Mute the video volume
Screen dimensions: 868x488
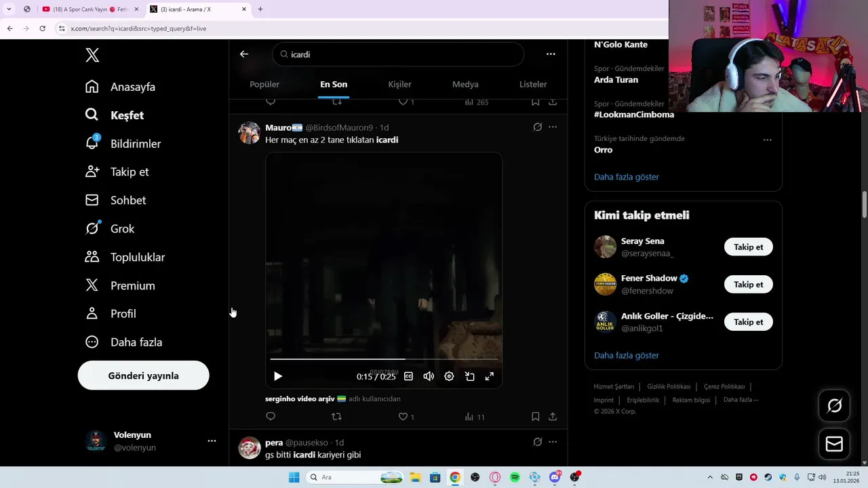429,376
